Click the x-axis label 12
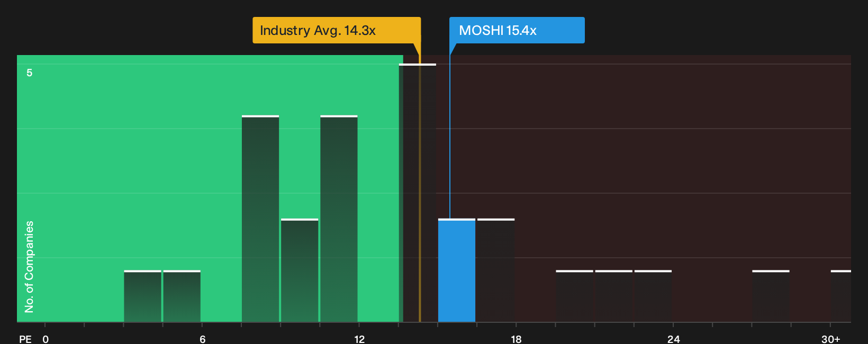 click(359, 339)
